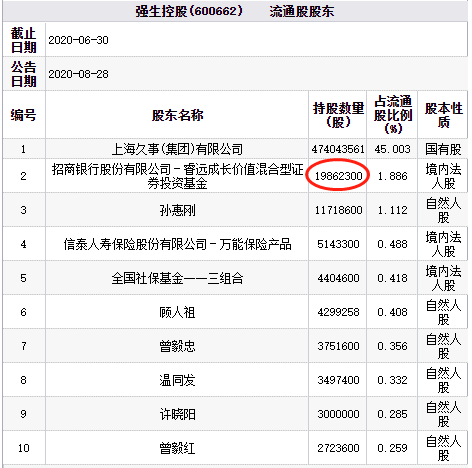Click share count 2723600
The width and height of the screenshot is (472, 468).
pos(338,448)
